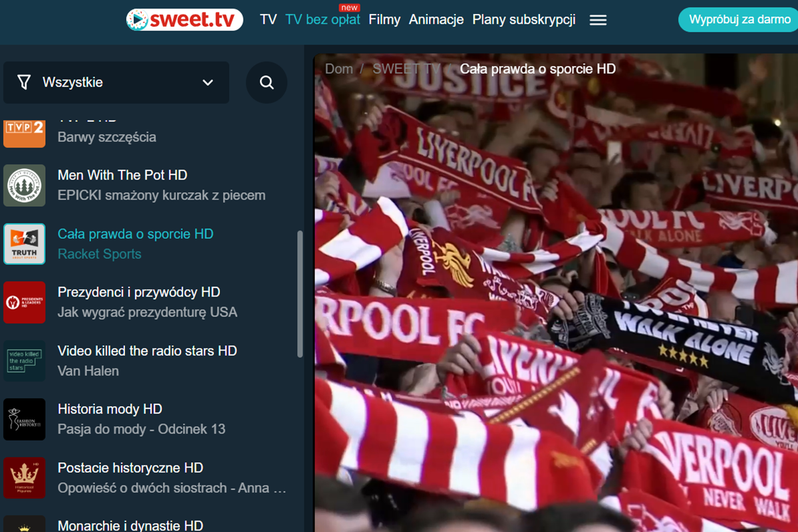798x532 pixels.
Task: Select the Truth About Sports channel logo
Action: click(25, 244)
